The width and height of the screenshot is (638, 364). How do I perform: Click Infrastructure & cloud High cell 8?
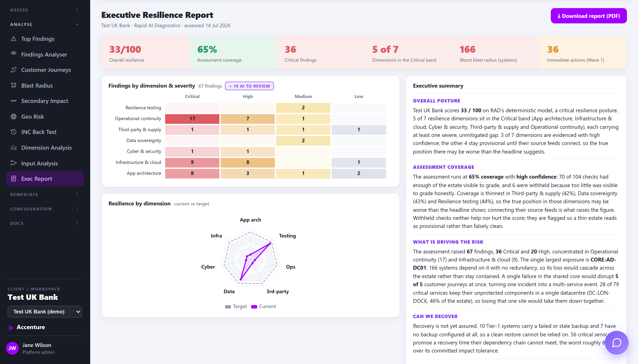pyautogui.click(x=248, y=162)
